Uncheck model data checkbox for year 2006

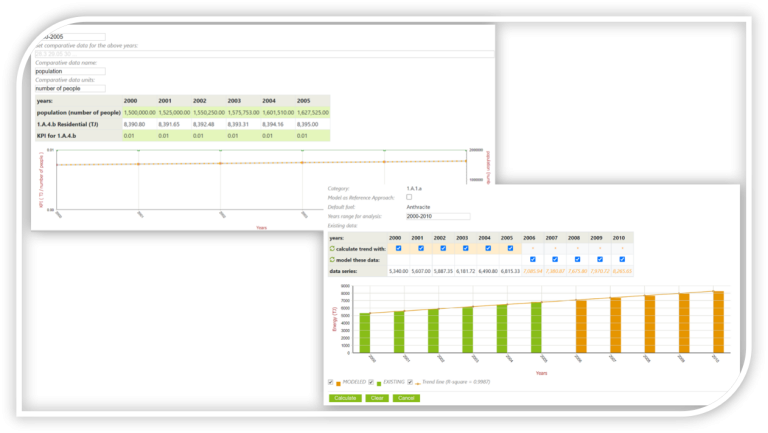(532, 259)
